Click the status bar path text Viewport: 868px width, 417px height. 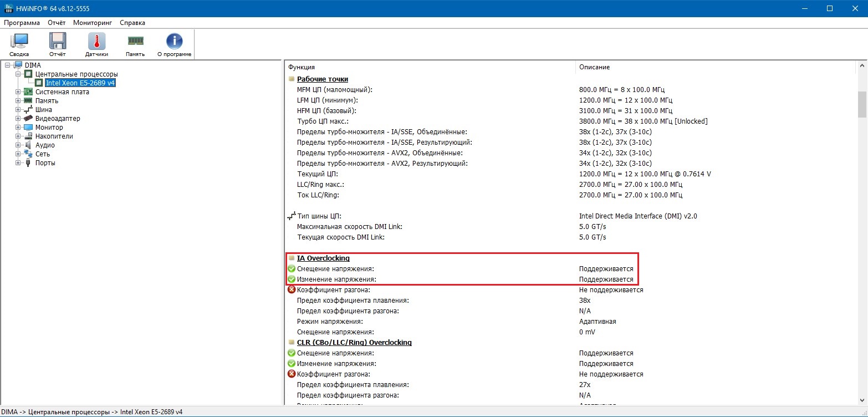click(93, 412)
